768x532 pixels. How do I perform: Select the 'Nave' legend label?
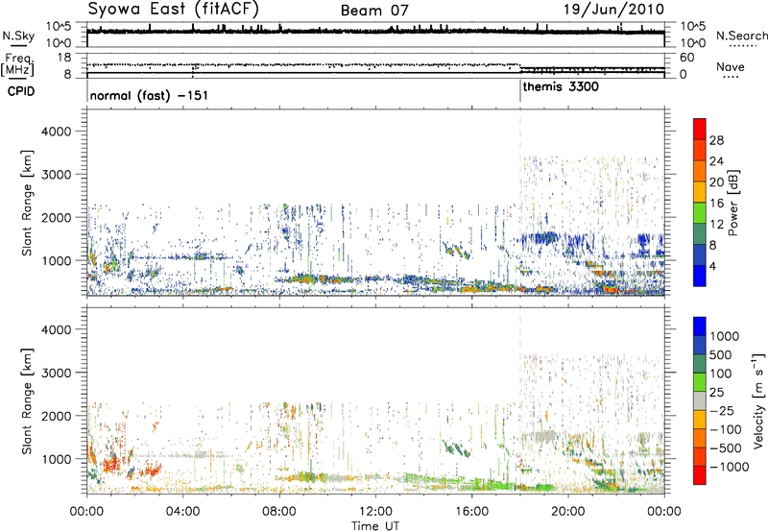(731, 67)
